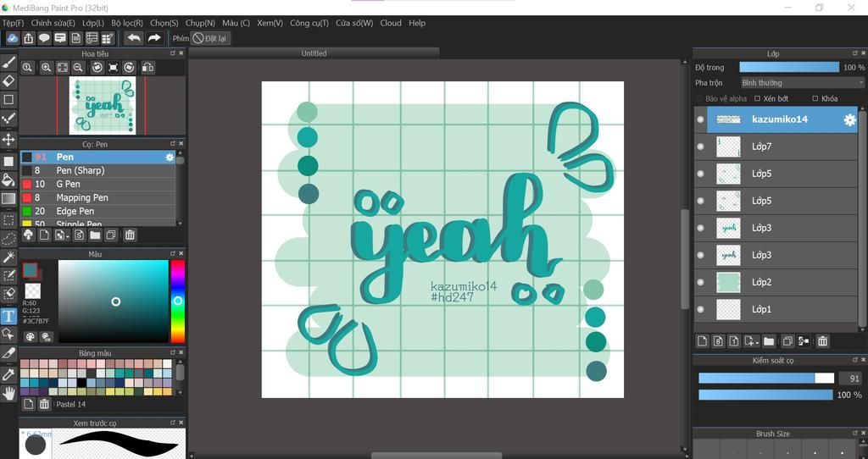Enable the Khóa lock checkbox
868x459 pixels.
(815, 98)
